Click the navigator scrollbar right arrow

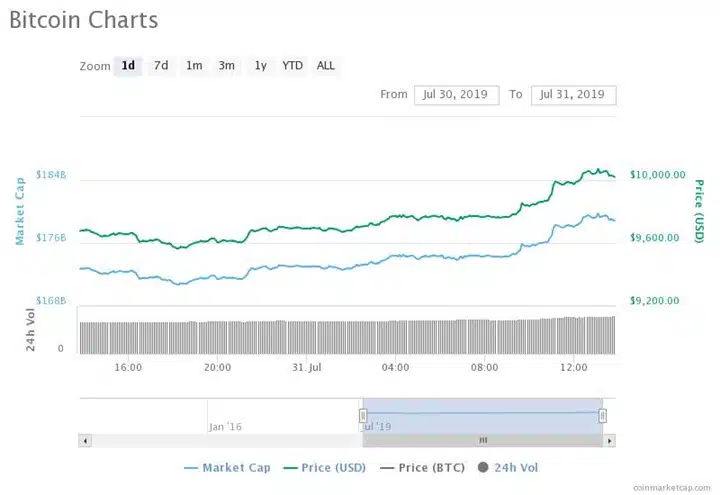click(x=609, y=441)
